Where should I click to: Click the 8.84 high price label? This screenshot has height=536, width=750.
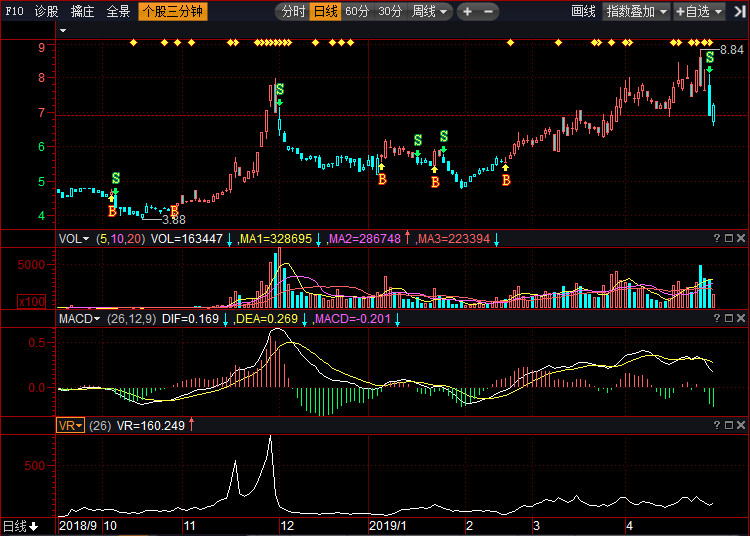click(x=732, y=50)
